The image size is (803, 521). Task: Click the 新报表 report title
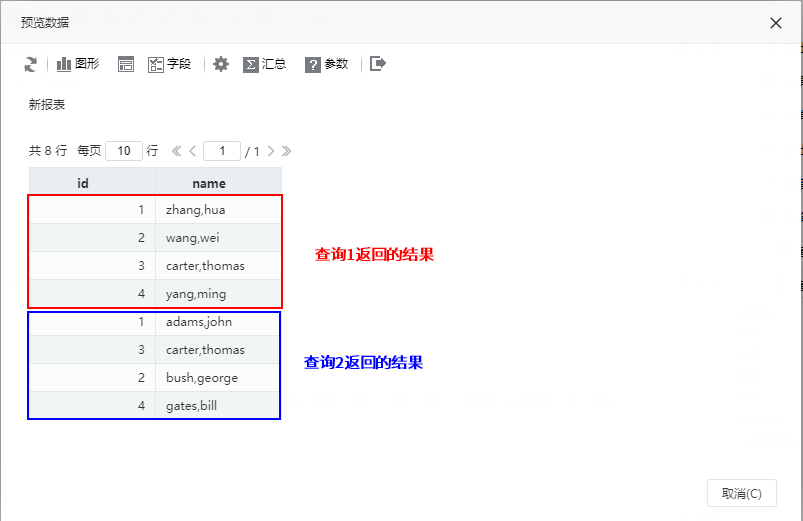pos(47,105)
